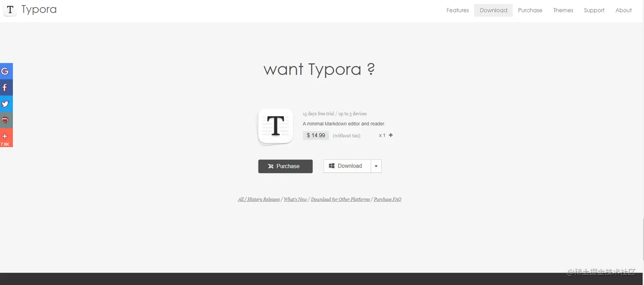
Task: Click the 'x 1' quantity text
Action: coord(382,135)
